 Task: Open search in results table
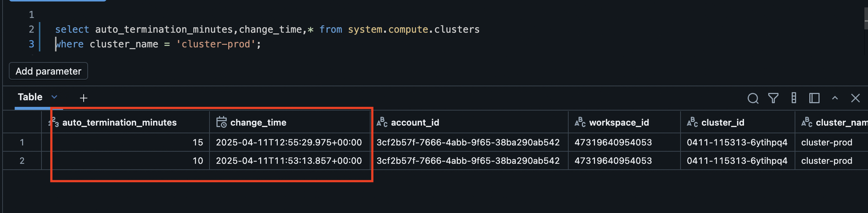coord(753,98)
